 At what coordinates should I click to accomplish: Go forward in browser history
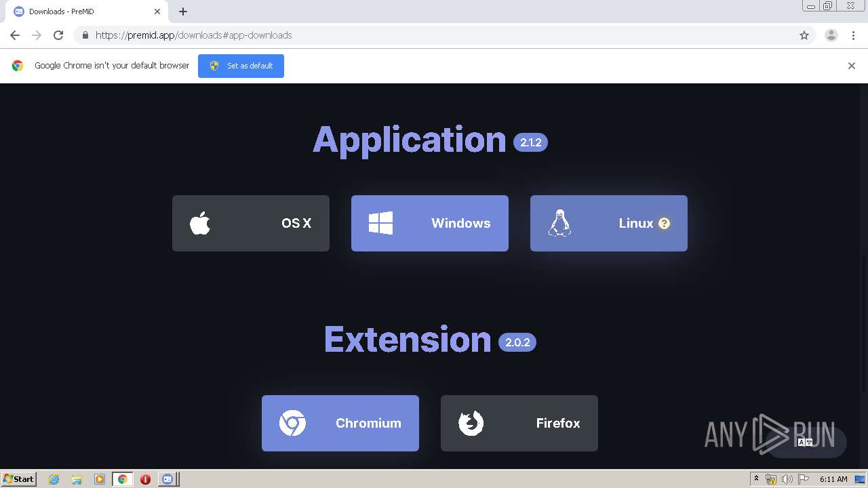(x=37, y=35)
